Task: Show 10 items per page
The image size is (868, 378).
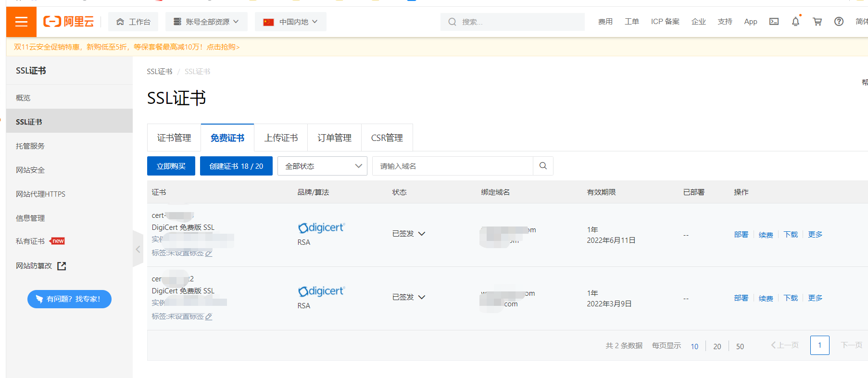Action: 694,346
